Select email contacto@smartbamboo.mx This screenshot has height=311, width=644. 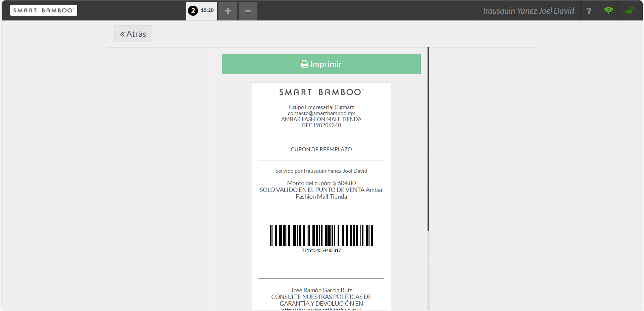(321, 113)
